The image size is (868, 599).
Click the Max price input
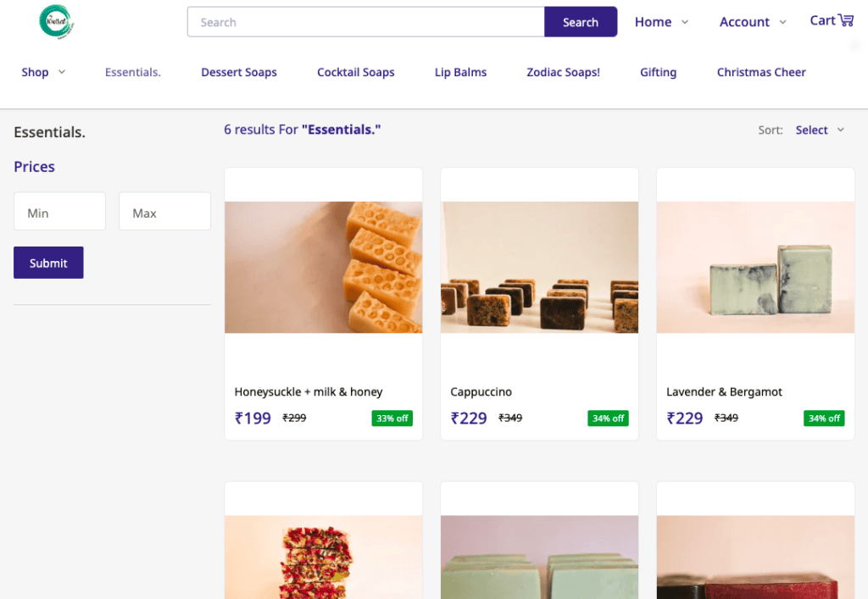165,212
